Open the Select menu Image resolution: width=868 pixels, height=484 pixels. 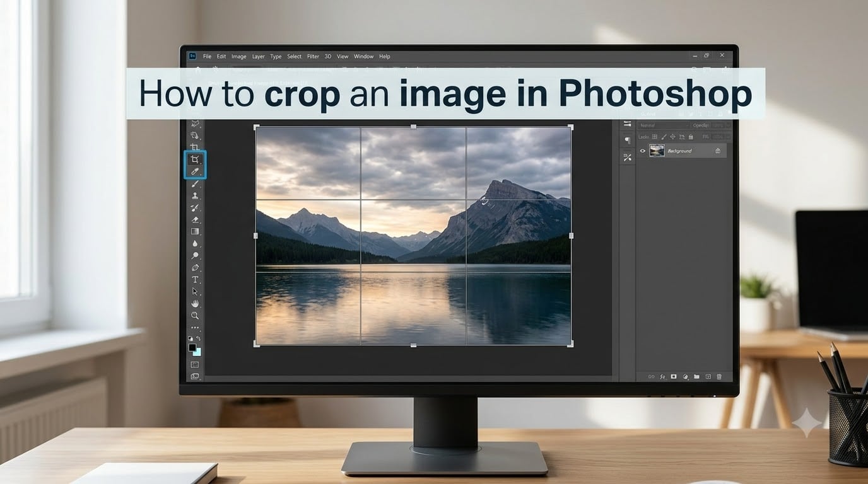[x=295, y=57]
